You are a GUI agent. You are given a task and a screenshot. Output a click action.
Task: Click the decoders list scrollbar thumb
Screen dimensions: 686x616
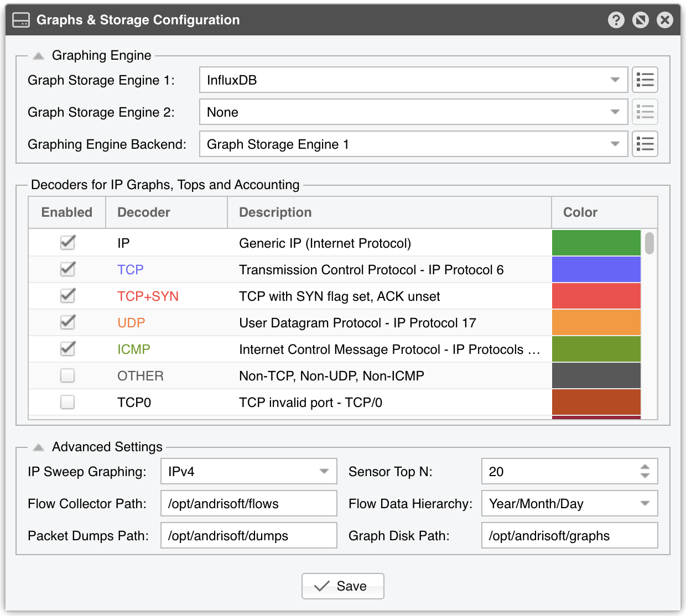coord(649,243)
